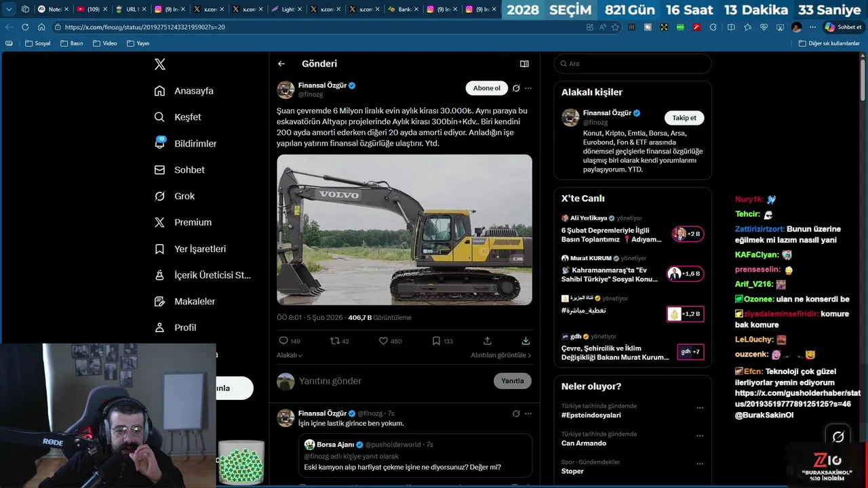Click the Takip et button

[x=684, y=118]
